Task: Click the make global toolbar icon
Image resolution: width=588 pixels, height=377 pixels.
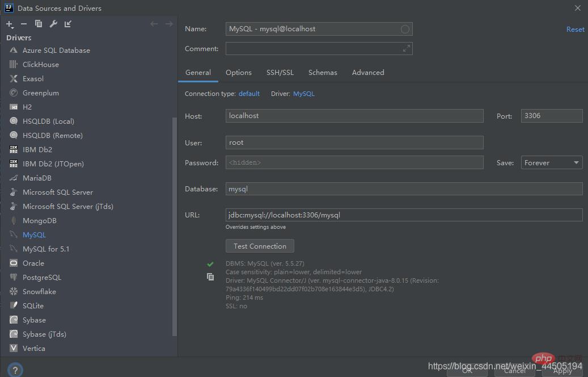Action: 68,24
